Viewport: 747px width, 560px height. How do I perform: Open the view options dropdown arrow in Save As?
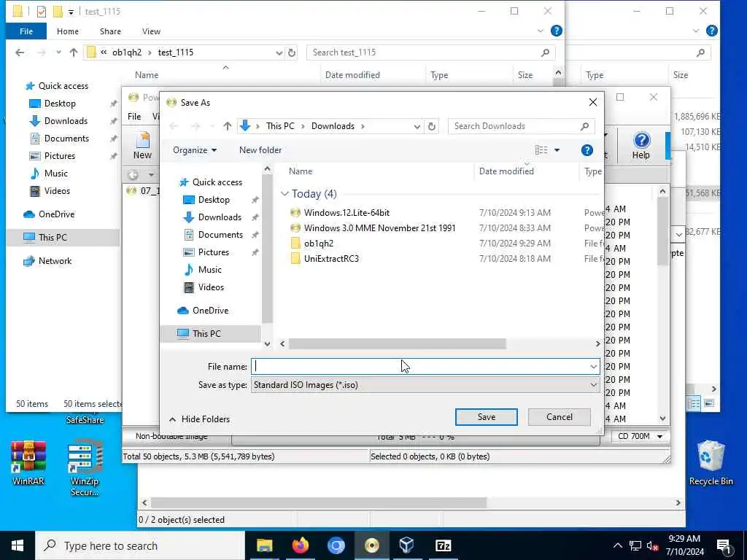(x=557, y=150)
